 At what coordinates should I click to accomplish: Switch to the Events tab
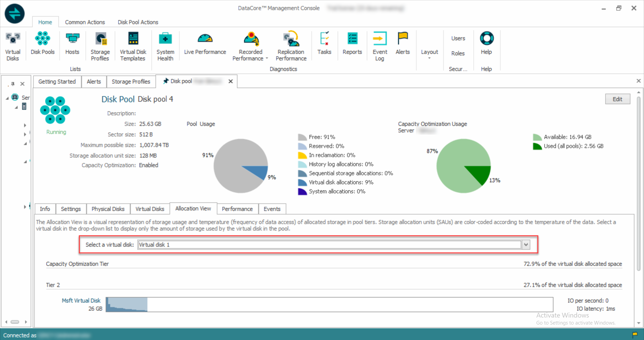pos(272,209)
